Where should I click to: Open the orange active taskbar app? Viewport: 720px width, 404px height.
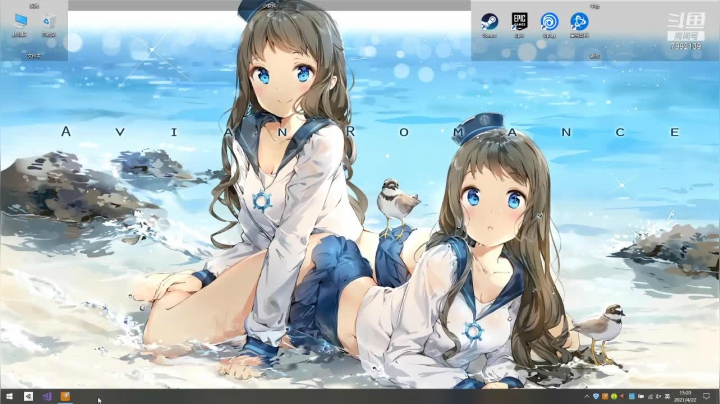point(65,396)
